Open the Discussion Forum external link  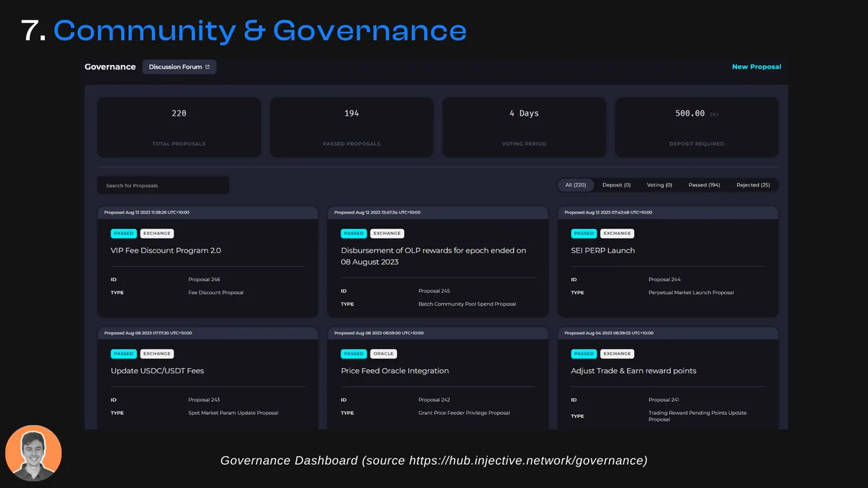(179, 67)
